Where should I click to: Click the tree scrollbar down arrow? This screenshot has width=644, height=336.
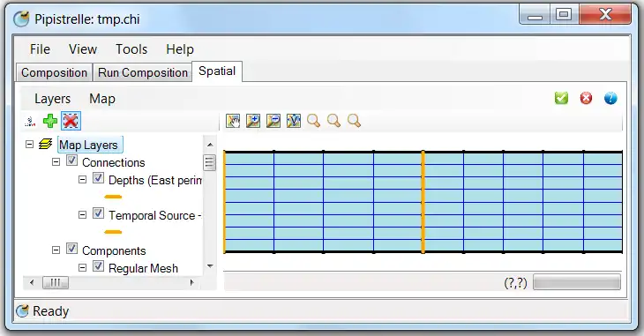click(x=210, y=266)
